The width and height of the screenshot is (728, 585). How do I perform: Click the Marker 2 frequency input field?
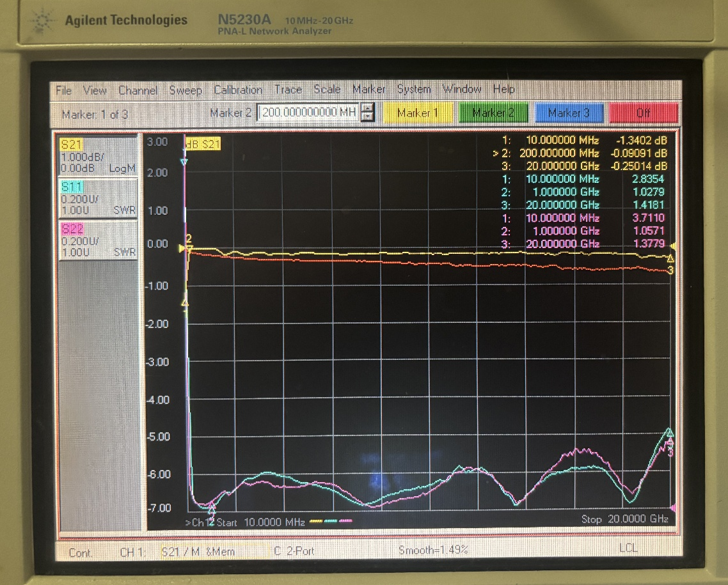pos(308,113)
